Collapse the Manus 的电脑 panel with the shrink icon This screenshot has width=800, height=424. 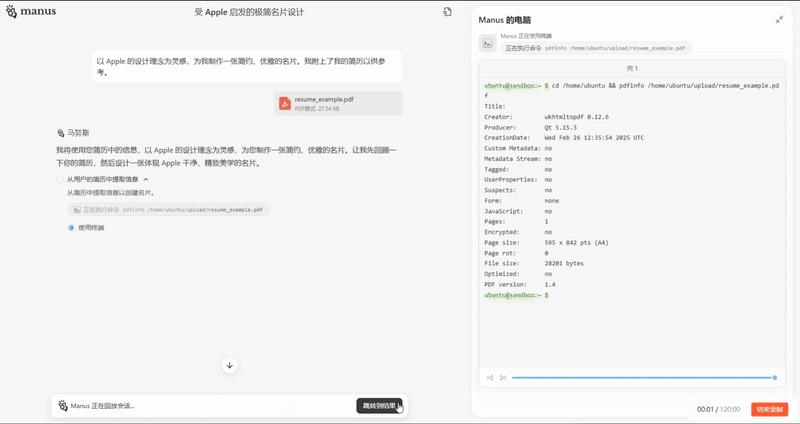pos(779,20)
